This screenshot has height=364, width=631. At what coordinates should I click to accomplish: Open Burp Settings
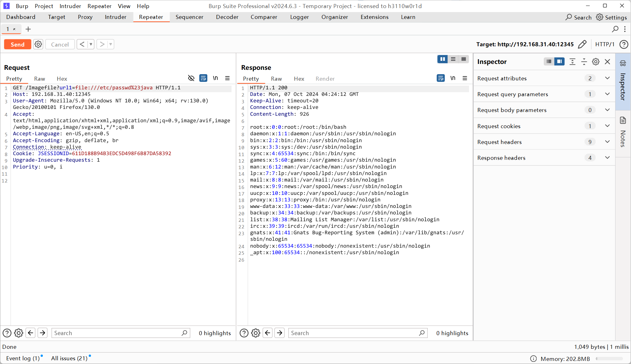point(611,17)
